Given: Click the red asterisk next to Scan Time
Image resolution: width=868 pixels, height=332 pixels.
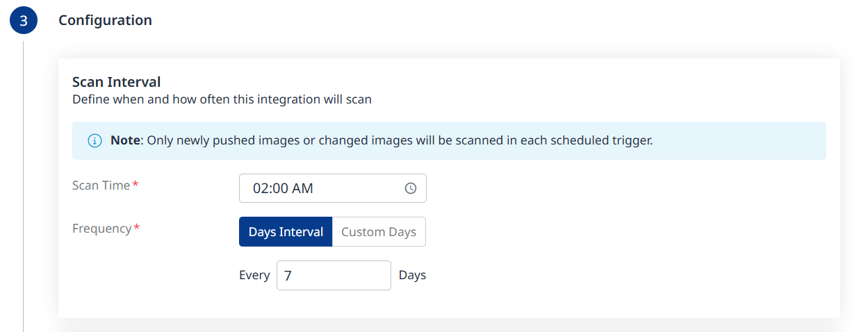Looking at the screenshot, I should [136, 185].
